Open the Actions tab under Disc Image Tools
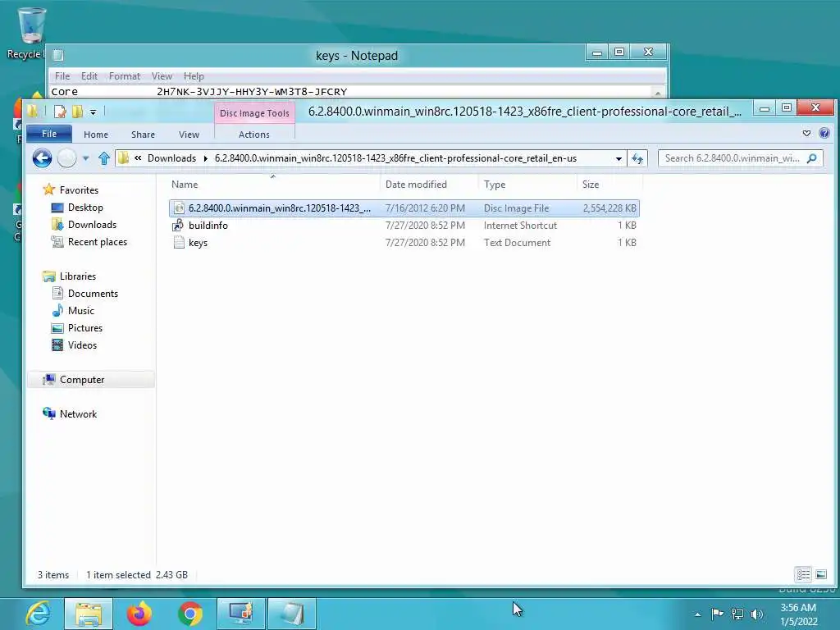This screenshot has height=630, width=840. coord(254,135)
